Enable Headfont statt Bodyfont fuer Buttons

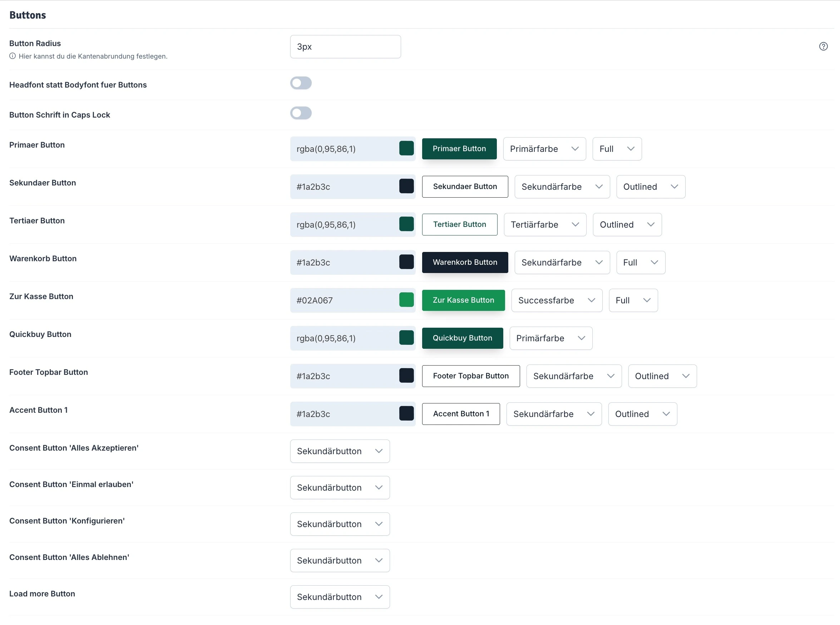click(301, 83)
